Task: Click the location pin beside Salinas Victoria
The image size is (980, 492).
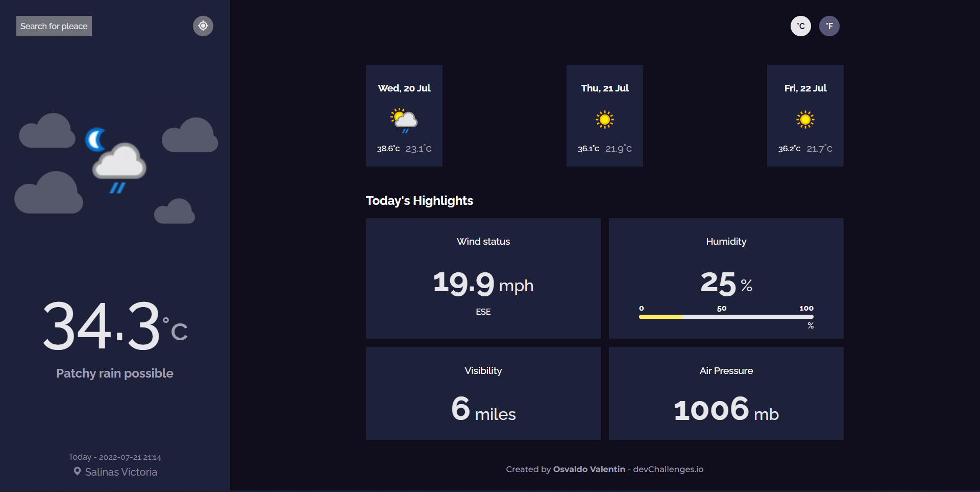Action: click(78, 471)
